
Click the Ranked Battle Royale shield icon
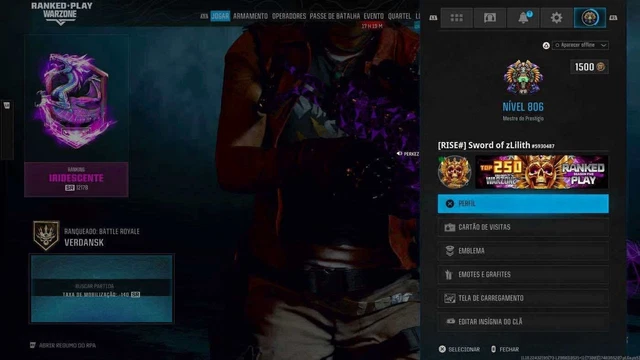(x=46, y=236)
